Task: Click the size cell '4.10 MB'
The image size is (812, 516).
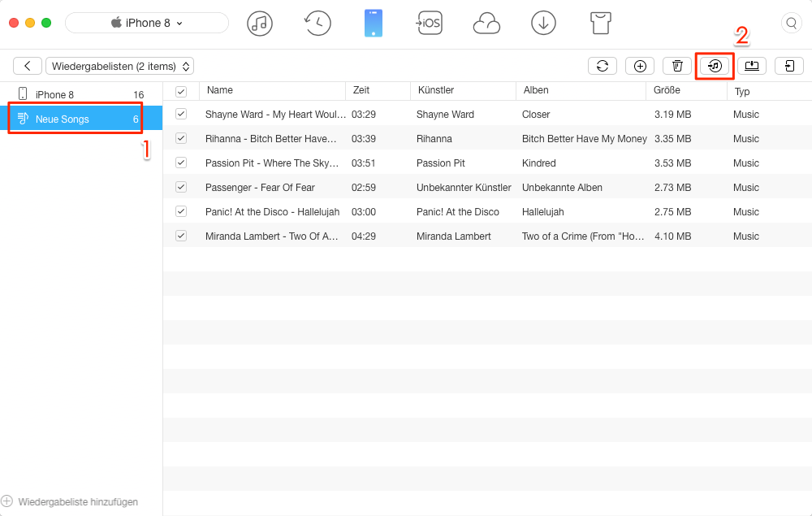Action: (672, 236)
